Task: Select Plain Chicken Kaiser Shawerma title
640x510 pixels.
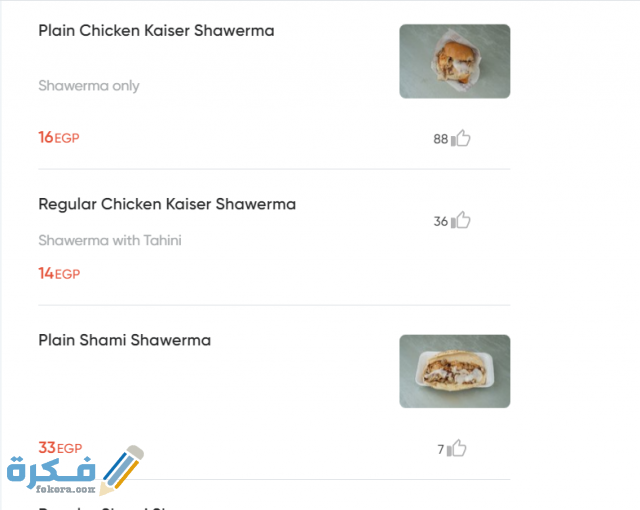Action: [156, 31]
